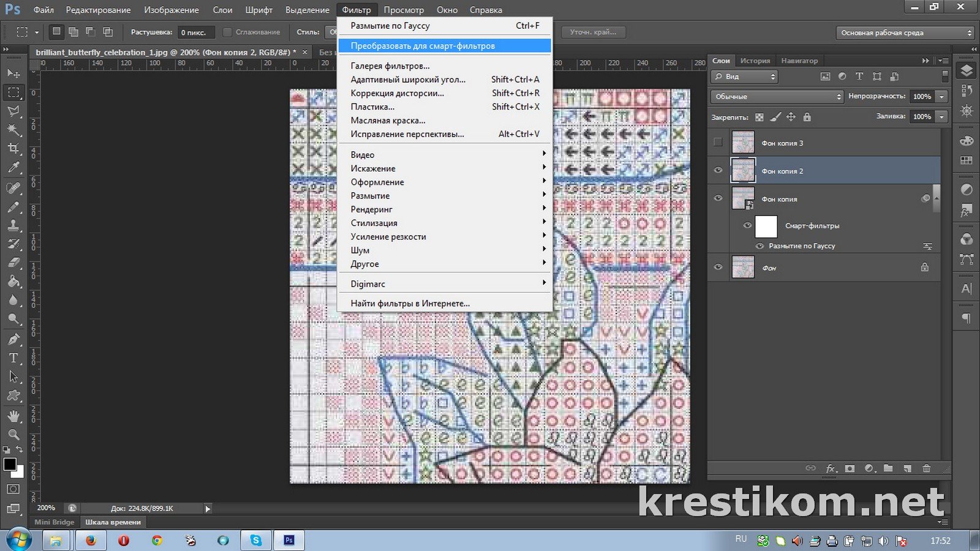Click the delete layer trash icon

926,468
